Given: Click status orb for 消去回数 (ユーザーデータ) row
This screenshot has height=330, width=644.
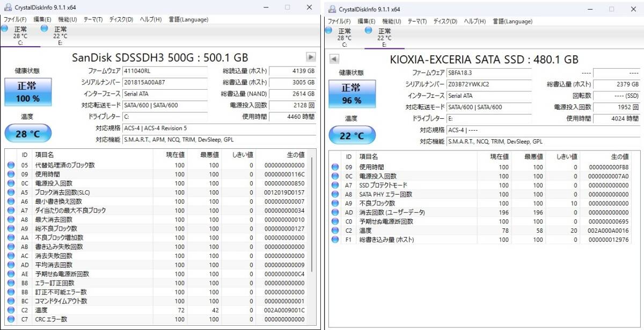Looking at the screenshot, I should coord(335,212).
